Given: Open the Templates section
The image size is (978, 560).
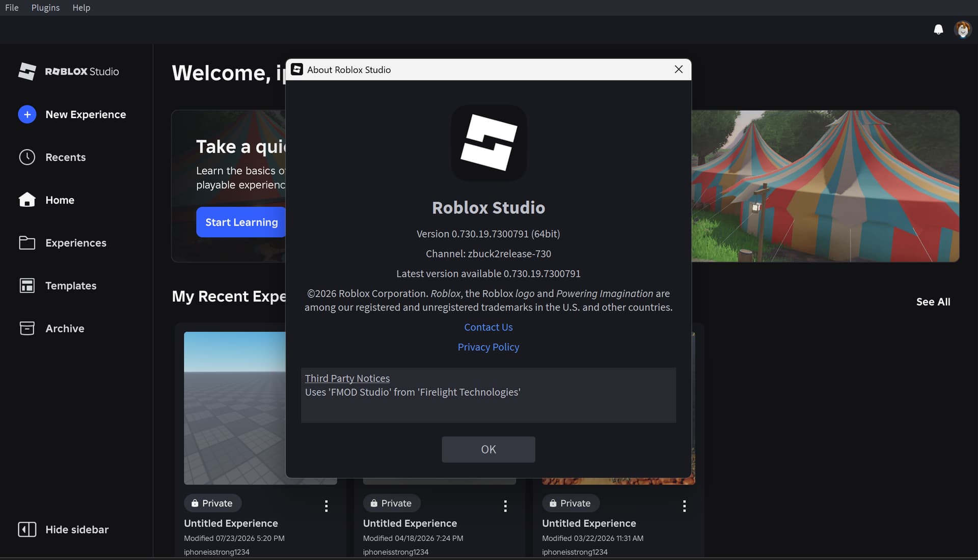Looking at the screenshot, I should (x=71, y=286).
